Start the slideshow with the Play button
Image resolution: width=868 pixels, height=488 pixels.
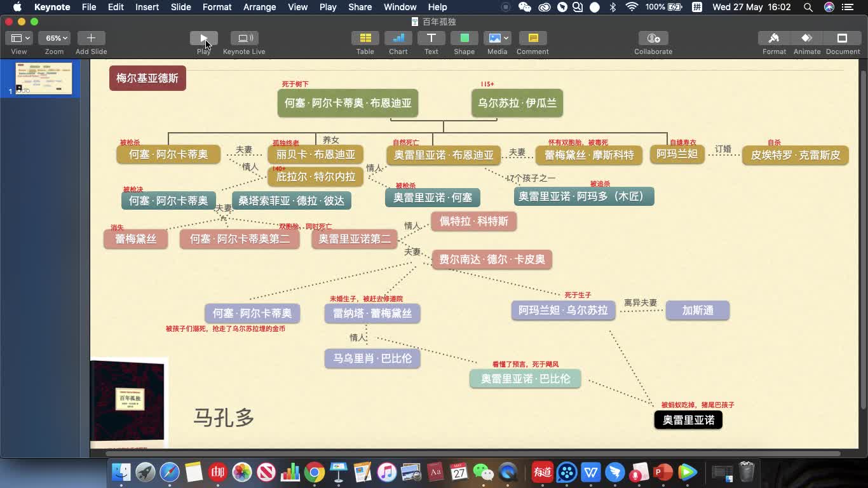click(x=204, y=38)
